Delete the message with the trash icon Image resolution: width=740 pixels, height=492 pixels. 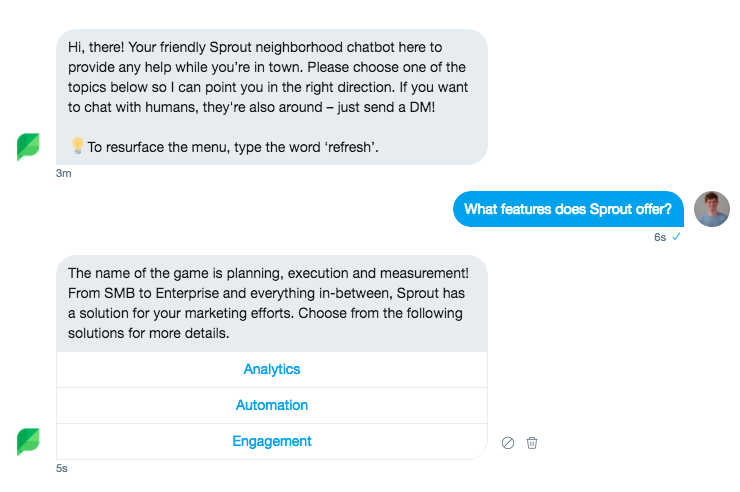[x=532, y=443]
